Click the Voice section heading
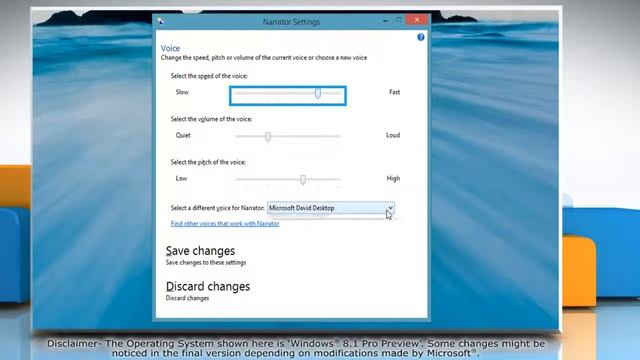Viewport: 640px width, 360px height. 170,48
